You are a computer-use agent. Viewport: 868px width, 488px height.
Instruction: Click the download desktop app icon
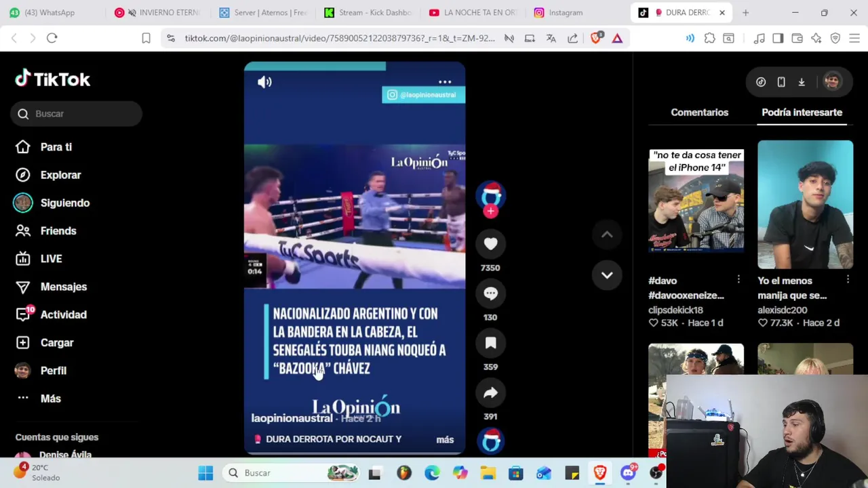[x=802, y=82]
